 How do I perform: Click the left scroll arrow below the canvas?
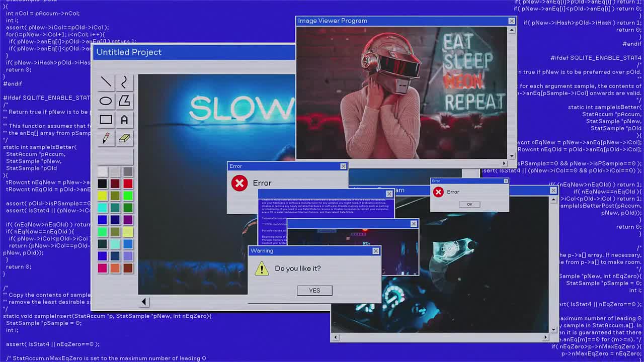[144, 301]
